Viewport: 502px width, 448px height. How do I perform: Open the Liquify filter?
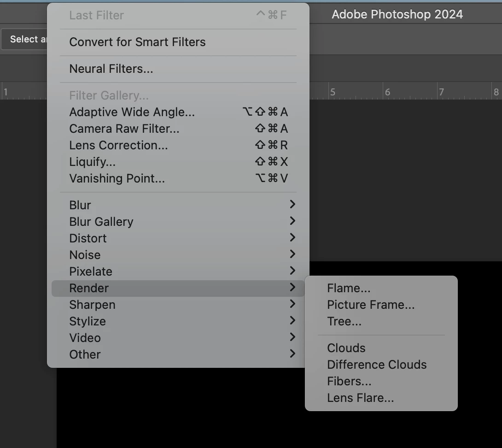pos(178,161)
